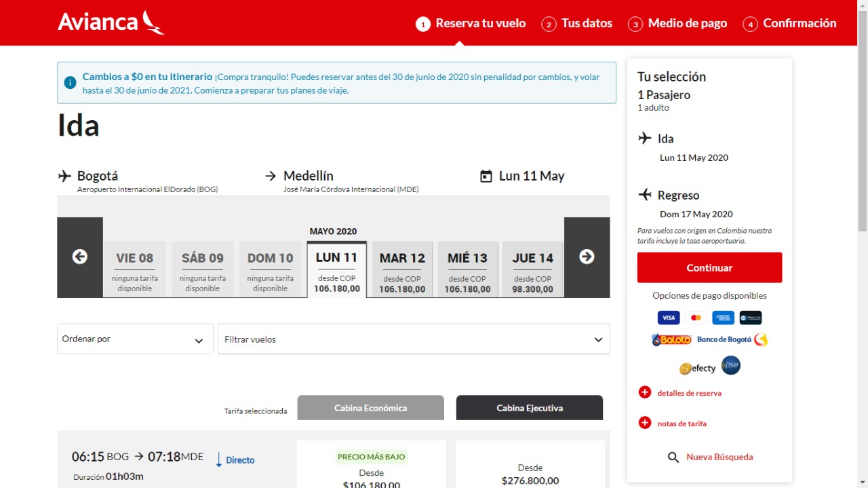The height and width of the screenshot is (488, 868).
Task: Click Nueva Búsqueda link
Action: [719, 457]
